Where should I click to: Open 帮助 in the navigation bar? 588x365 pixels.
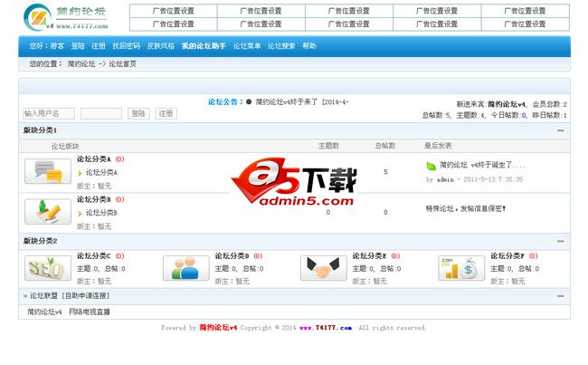pos(309,46)
